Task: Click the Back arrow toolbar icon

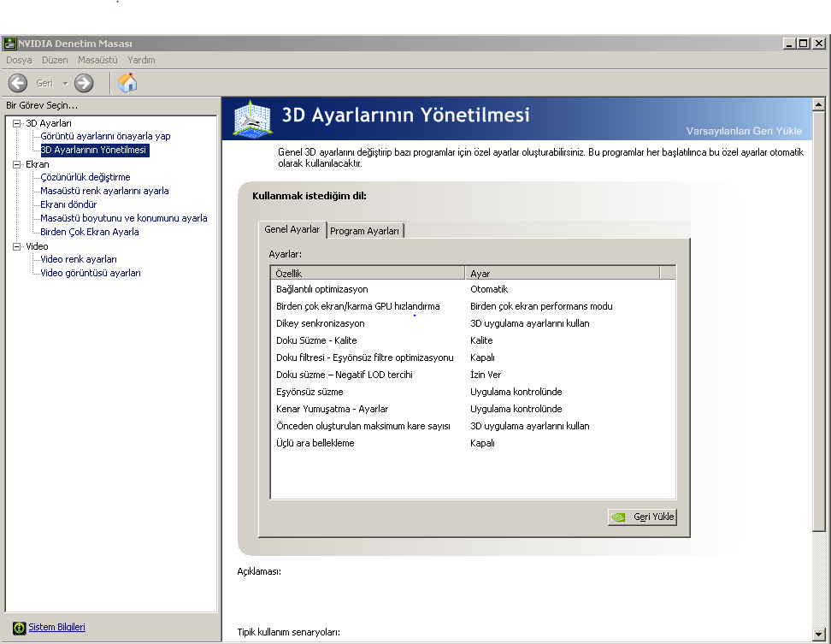Action: pyautogui.click(x=17, y=83)
